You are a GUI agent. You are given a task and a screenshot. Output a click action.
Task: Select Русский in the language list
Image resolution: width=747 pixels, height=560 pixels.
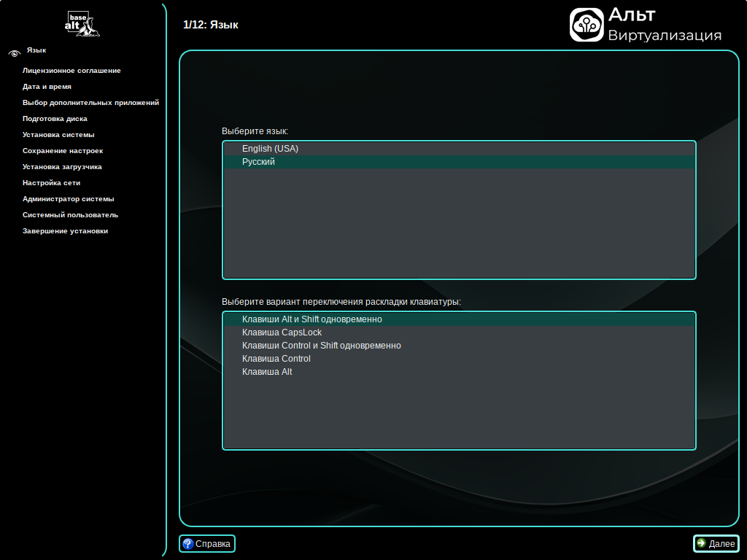[x=258, y=162]
